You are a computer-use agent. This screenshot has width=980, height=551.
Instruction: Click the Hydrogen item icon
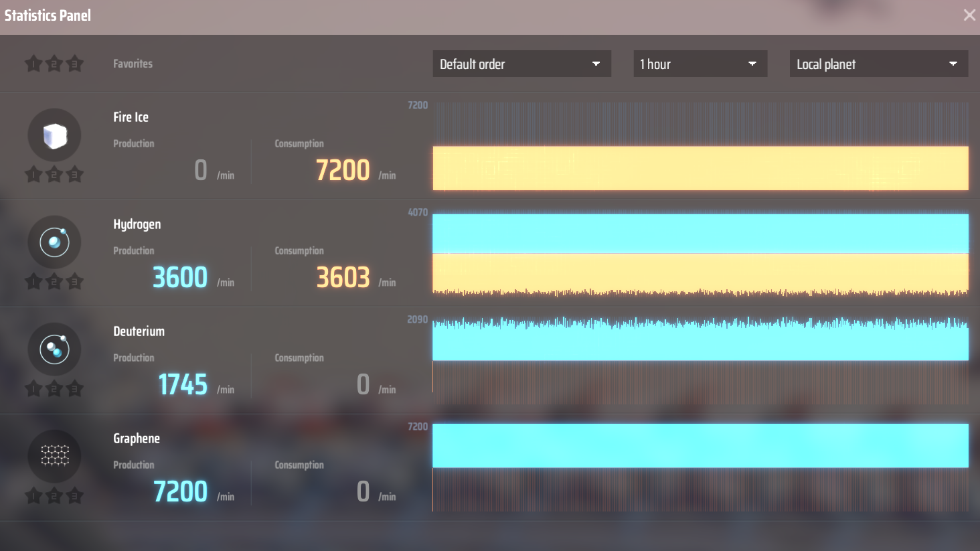click(54, 242)
